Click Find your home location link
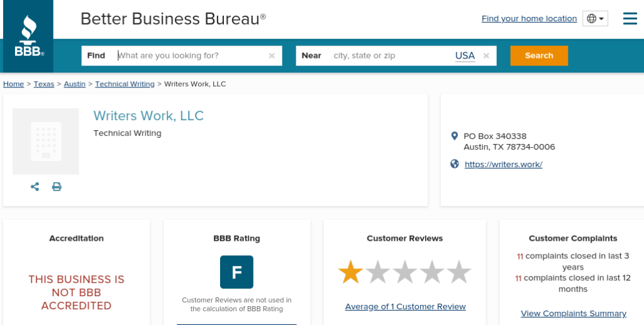This screenshot has width=644, height=325. tap(529, 19)
